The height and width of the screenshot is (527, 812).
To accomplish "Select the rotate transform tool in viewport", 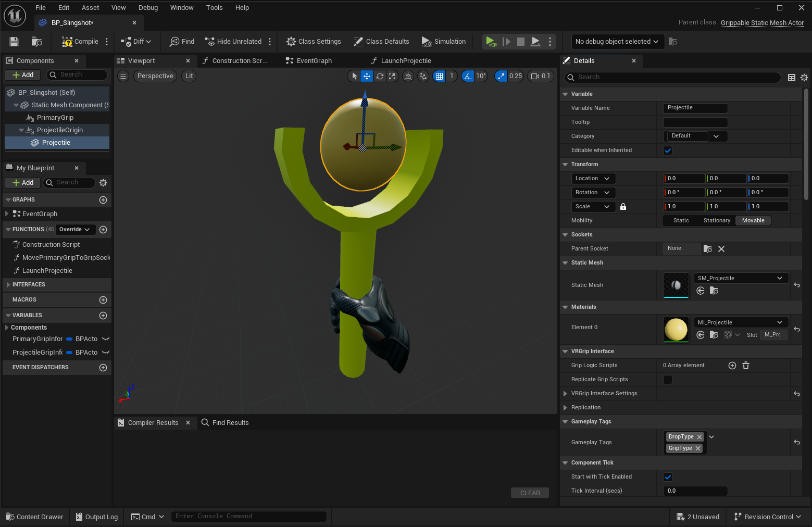I will pyautogui.click(x=380, y=76).
